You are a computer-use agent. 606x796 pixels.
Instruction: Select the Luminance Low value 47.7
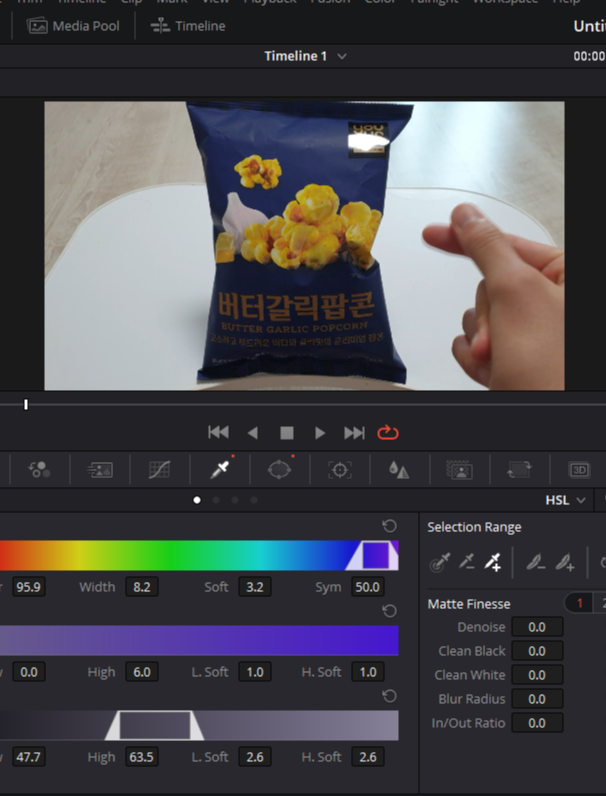pyautogui.click(x=28, y=757)
